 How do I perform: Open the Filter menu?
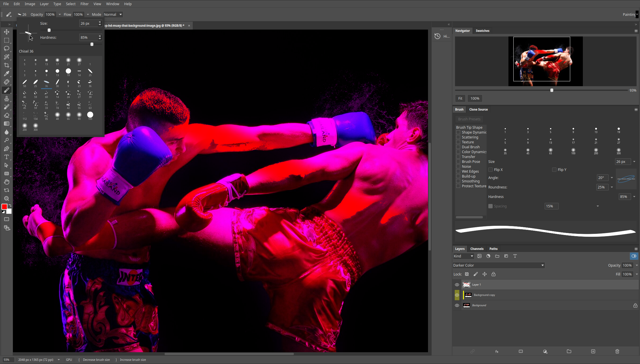(x=84, y=4)
